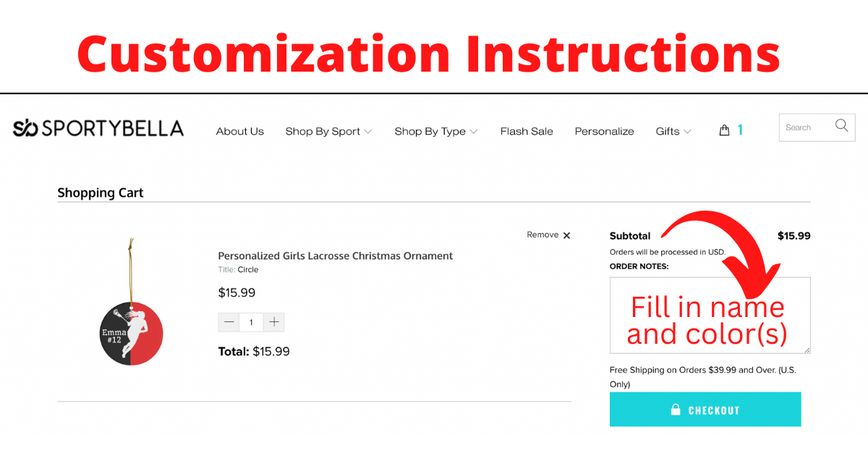This screenshot has width=868, height=456.
Task: Remove item using the X icon
Action: click(x=566, y=235)
